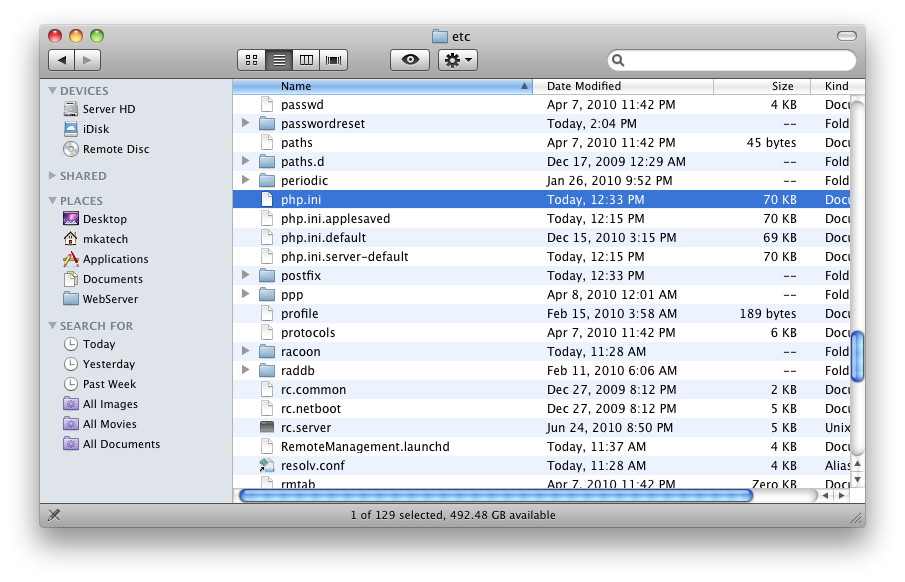Go forward with the right arrow button
Screen dimensions: 905x582
pos(88,60)
